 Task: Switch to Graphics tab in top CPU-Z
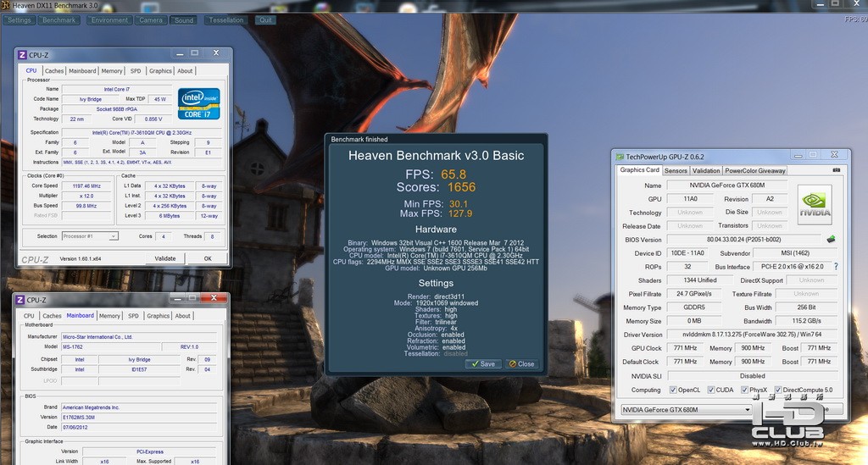point(160,71)
